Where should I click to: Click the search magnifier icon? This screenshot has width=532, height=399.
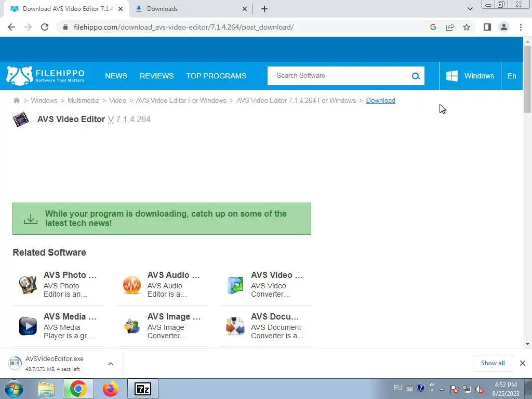[416, 76]
